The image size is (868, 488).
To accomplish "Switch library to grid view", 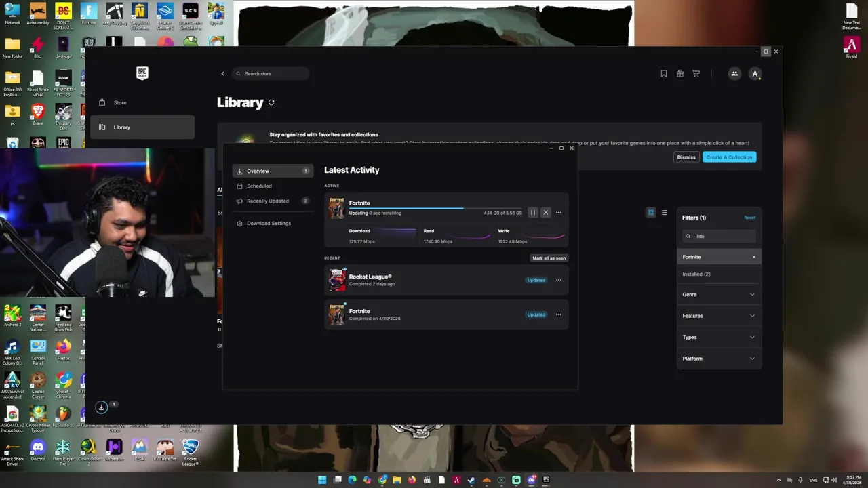I will pyautogui.click(x=651, y=213).
